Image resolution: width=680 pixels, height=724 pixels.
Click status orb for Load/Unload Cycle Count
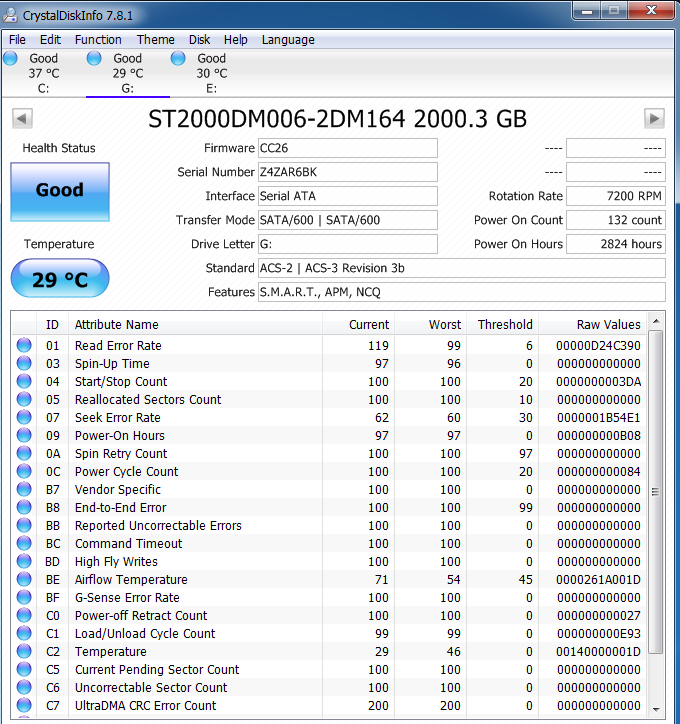pos(24,634)
